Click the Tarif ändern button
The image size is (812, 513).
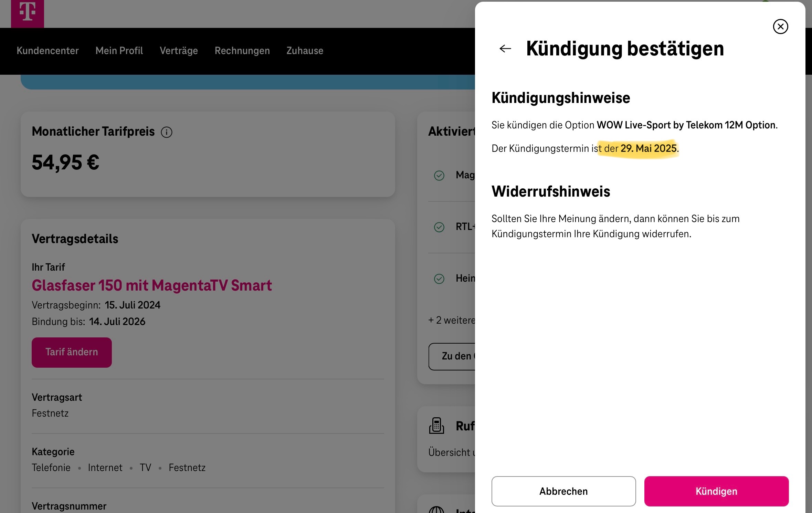[72, 352]
